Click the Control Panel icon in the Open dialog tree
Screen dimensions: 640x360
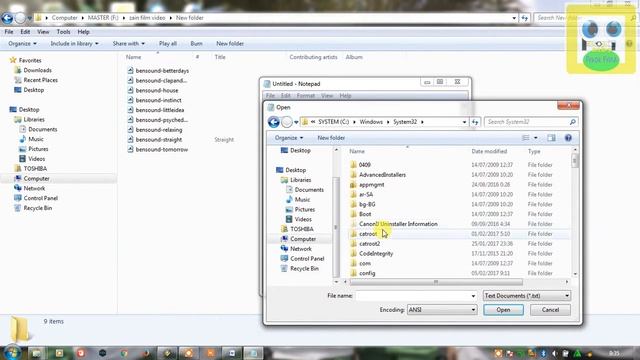(284, 258)
